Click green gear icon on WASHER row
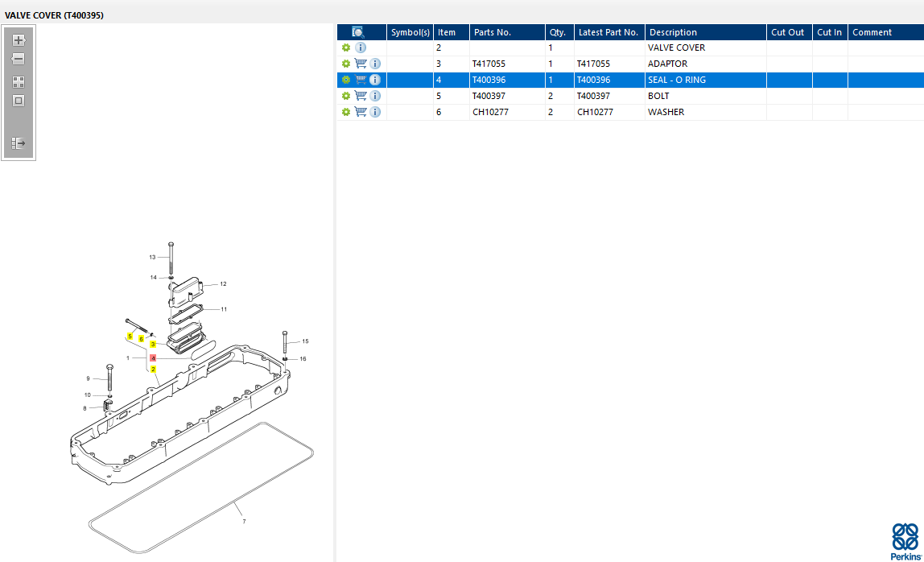924x562 pixels. (346, 112)
